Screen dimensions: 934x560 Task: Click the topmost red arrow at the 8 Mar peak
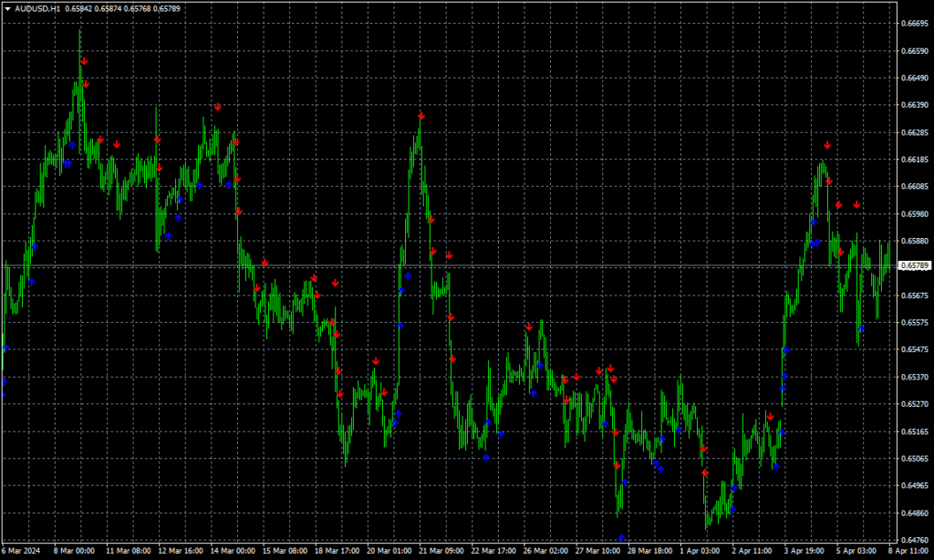pyautogui.click(x=84, y=61)
